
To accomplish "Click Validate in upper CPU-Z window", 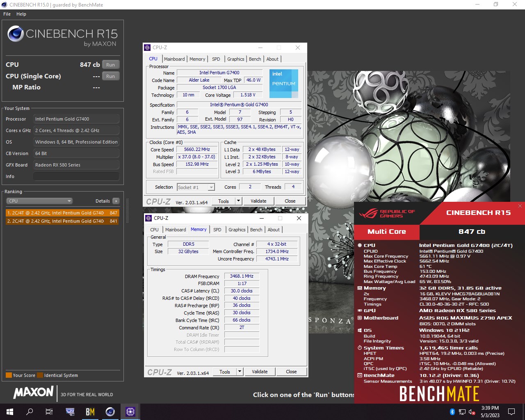I will (x=258, y=201).
